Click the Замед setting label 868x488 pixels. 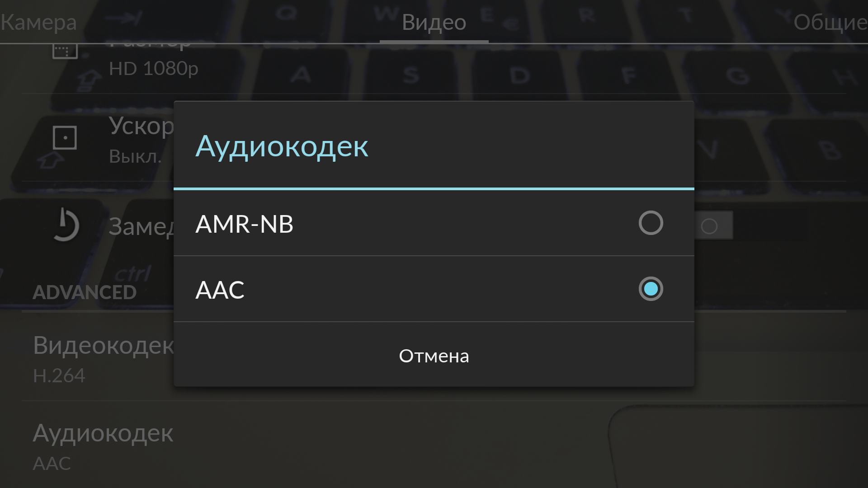pyautogui.click(x=141, y=226)
